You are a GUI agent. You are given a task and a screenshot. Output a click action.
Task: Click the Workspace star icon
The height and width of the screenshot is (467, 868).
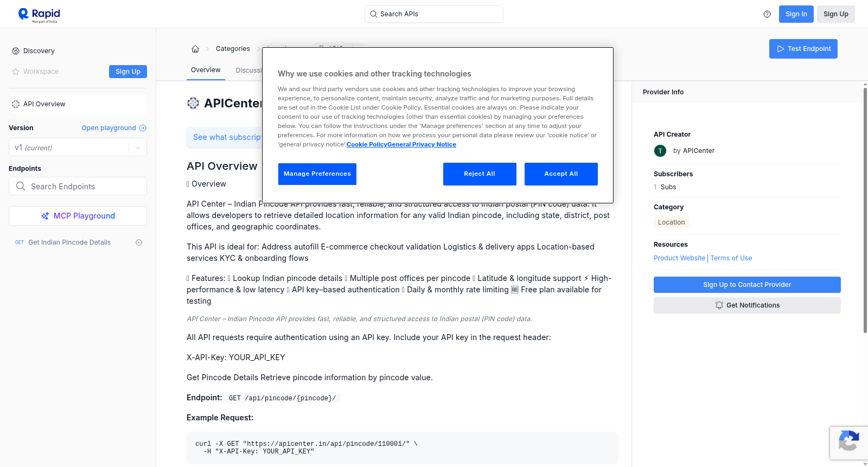[16, 72]
